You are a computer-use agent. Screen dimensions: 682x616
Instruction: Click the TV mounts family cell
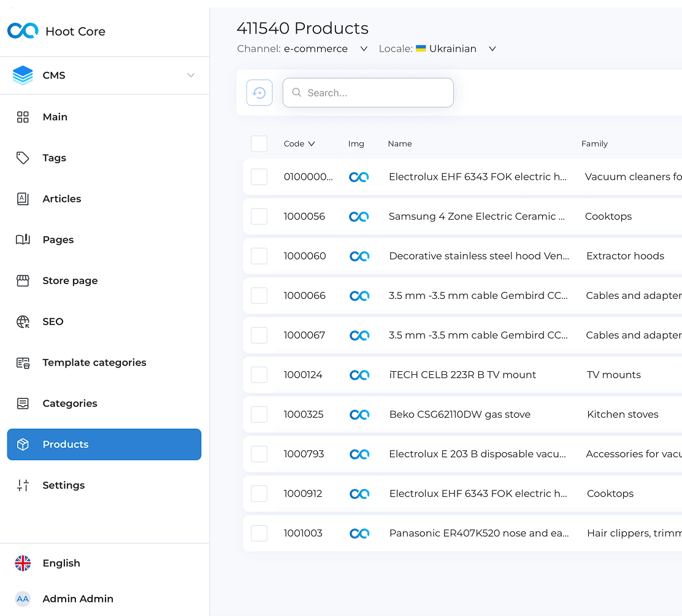[614, 374]
